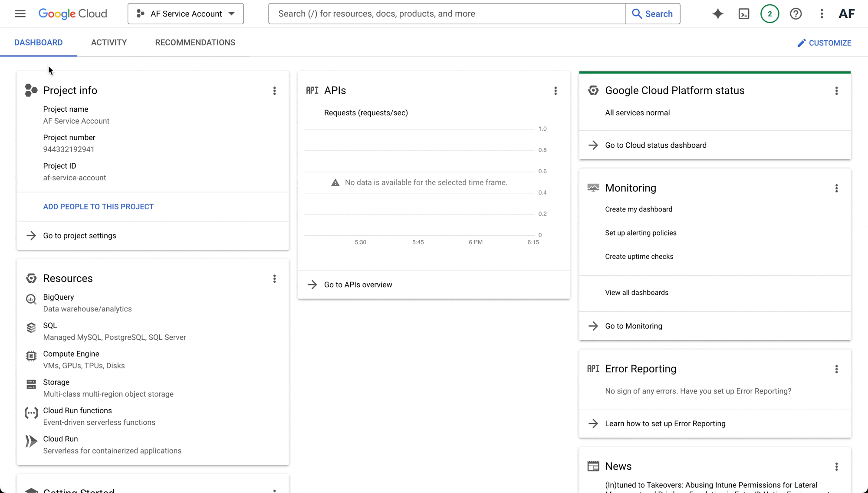
Task: Open News card options menu
Action: click(x=836, y=467)
